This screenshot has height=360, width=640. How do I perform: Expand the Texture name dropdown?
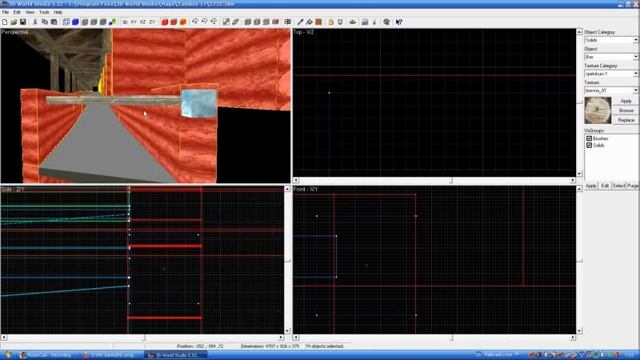pyautogui.click(x=636, y=90)
